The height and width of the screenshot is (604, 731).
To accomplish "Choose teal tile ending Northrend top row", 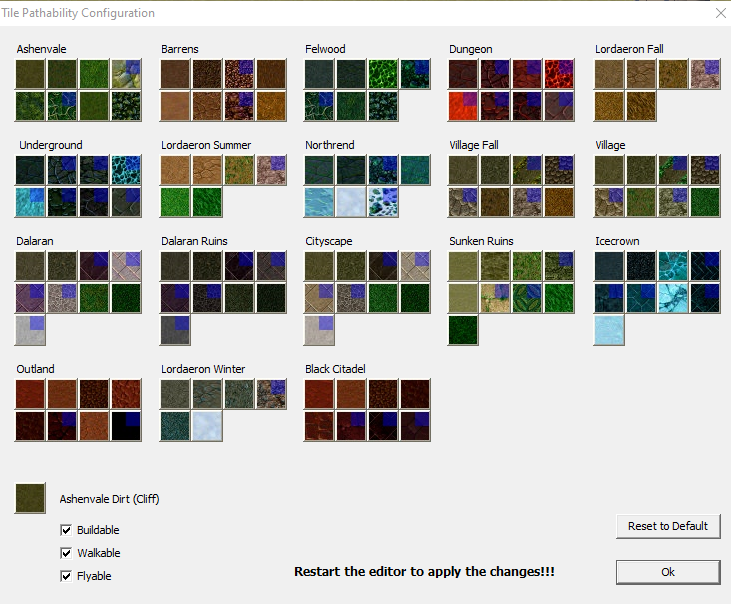I will (x=415, y=170).
